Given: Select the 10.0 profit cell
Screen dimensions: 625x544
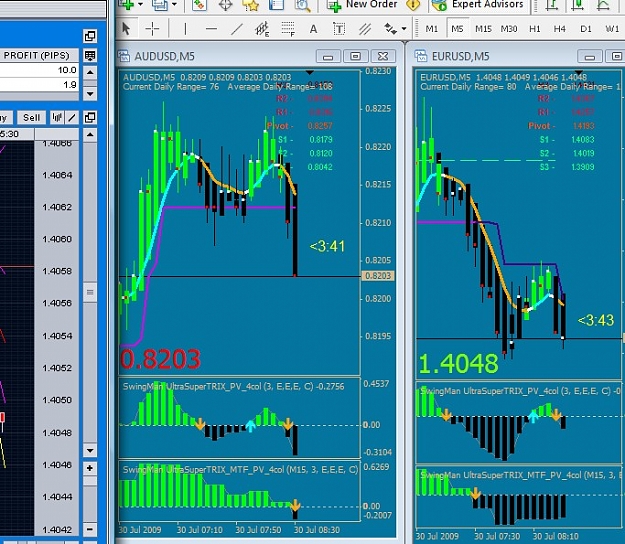Looking at the screenshot, I should tap(39, 70).
